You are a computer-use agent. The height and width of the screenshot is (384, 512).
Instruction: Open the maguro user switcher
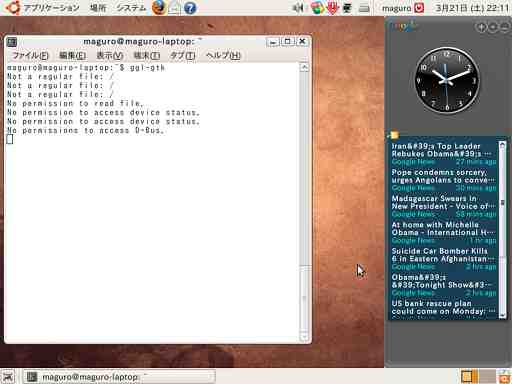click(x=397, y=8)
